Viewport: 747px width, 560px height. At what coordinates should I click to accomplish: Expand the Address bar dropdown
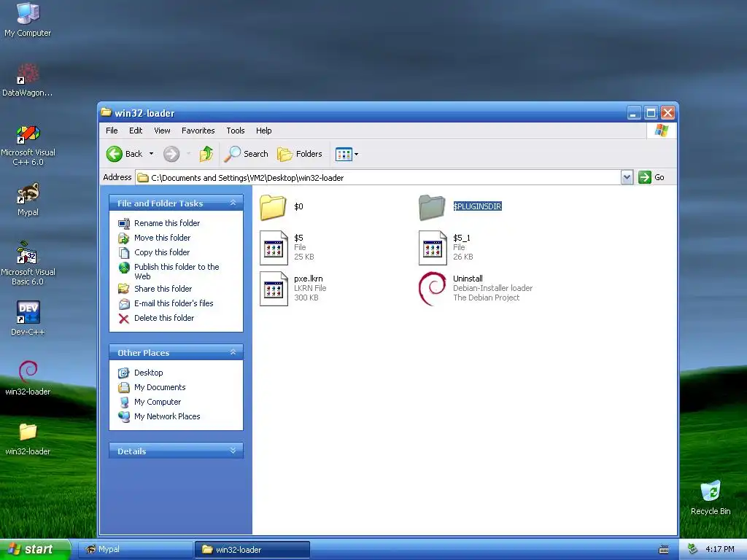click(x=627, y=178)
